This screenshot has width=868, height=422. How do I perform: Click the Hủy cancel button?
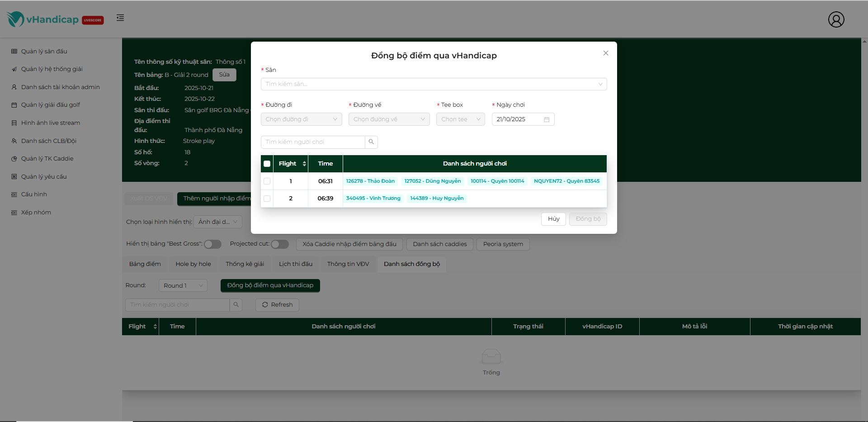click(553, 219)
